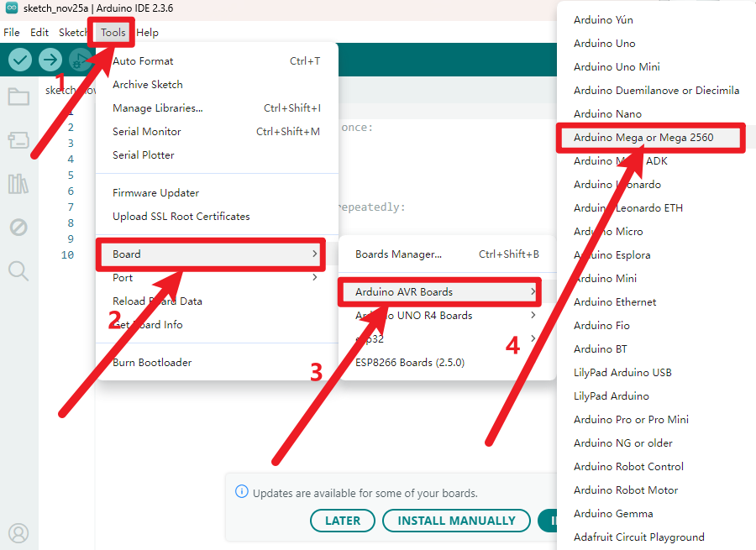Choose LilyPad Arduino board
The height and width of the screenshot is (550, 756).
[656, 396]
